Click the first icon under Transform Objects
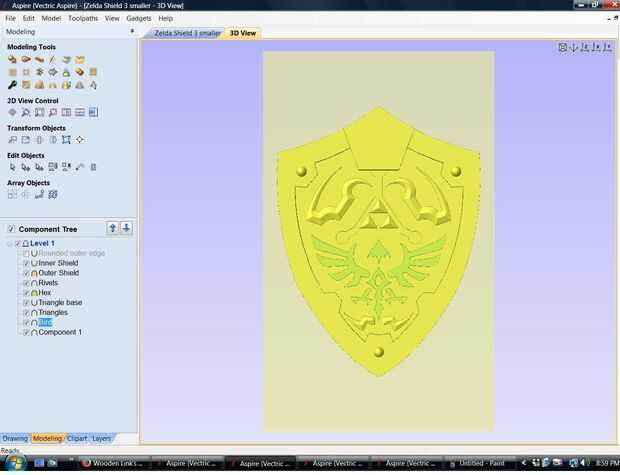The image size is (620, 475). [12, 140]
